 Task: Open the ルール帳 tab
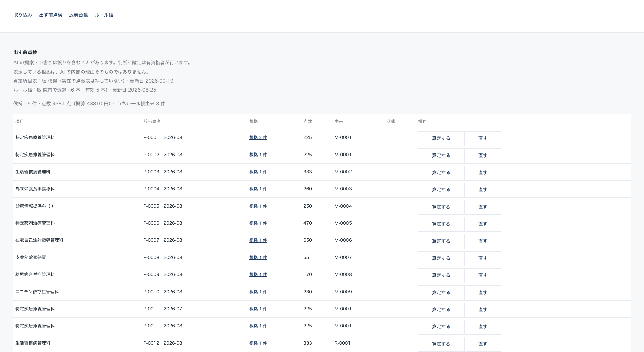click(x=104, y=15)
